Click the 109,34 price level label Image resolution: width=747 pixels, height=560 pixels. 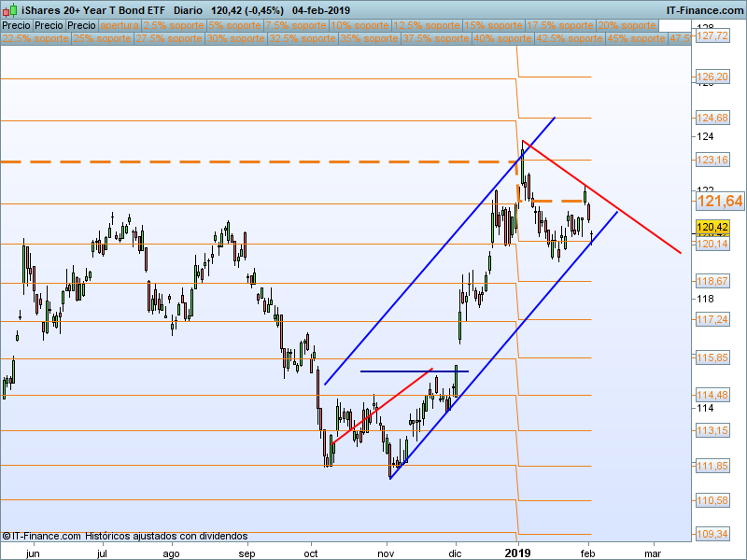coord(712,534)
